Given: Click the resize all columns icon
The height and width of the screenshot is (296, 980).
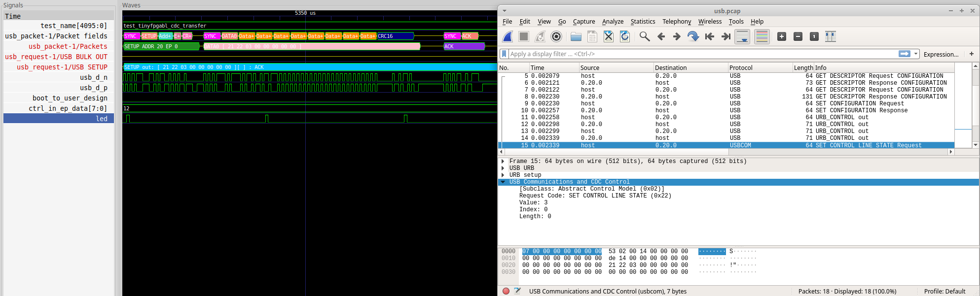Looking at the screenshot, I should coord(831,36).
